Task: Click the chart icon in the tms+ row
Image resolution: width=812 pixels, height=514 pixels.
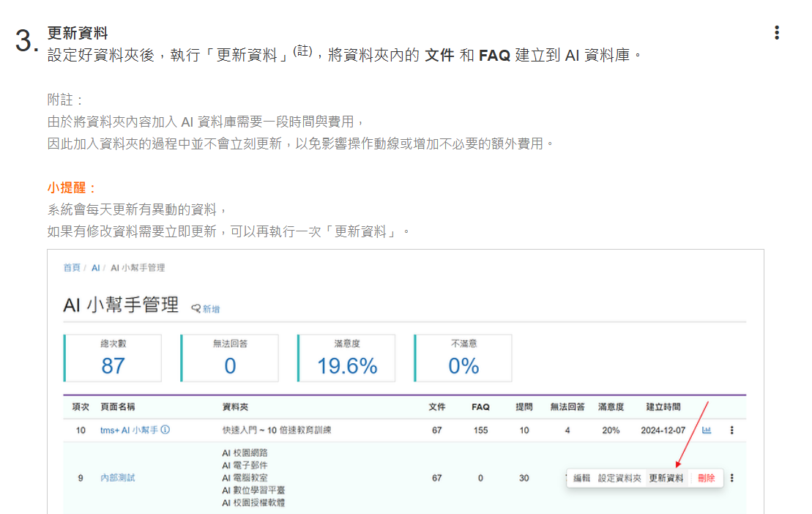Action: point(707,431)
